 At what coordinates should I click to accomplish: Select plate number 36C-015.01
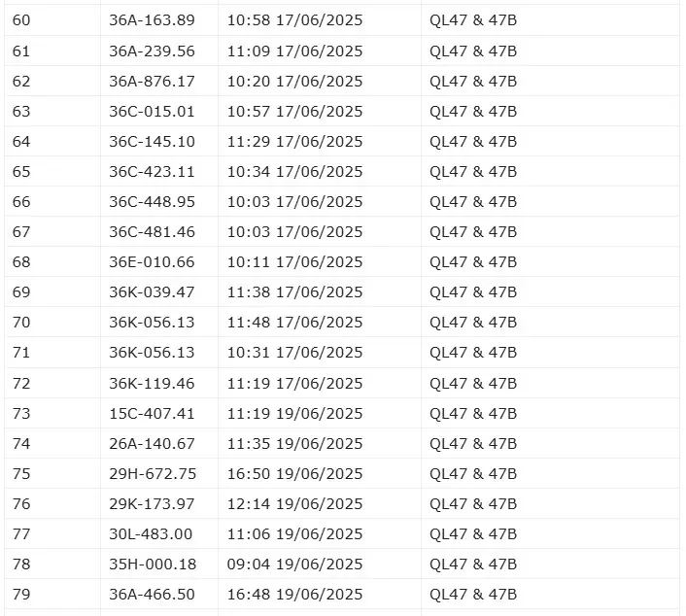point(152,111)
